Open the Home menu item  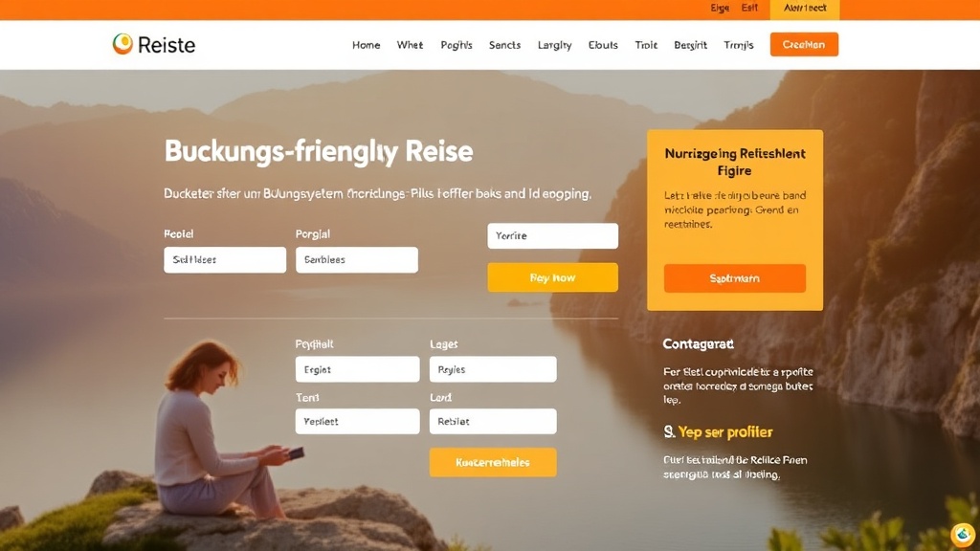pos(366,45)
